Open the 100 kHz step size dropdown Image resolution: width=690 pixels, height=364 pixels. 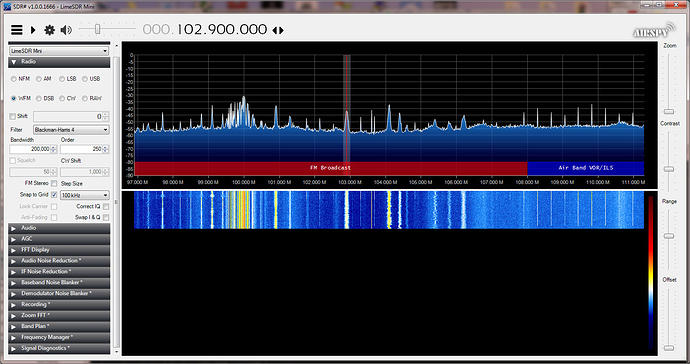[84, 195]
